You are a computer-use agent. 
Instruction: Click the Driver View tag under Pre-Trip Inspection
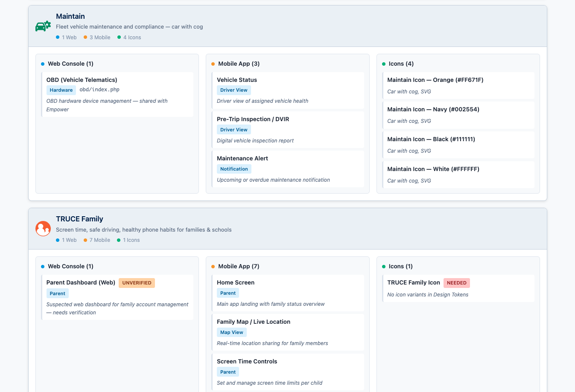click(234, 130)
